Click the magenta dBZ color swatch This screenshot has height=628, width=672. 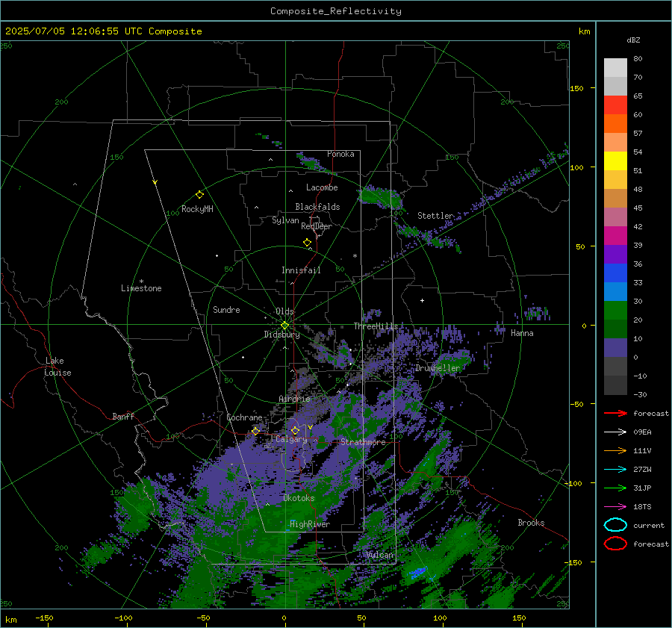point(615,236)
